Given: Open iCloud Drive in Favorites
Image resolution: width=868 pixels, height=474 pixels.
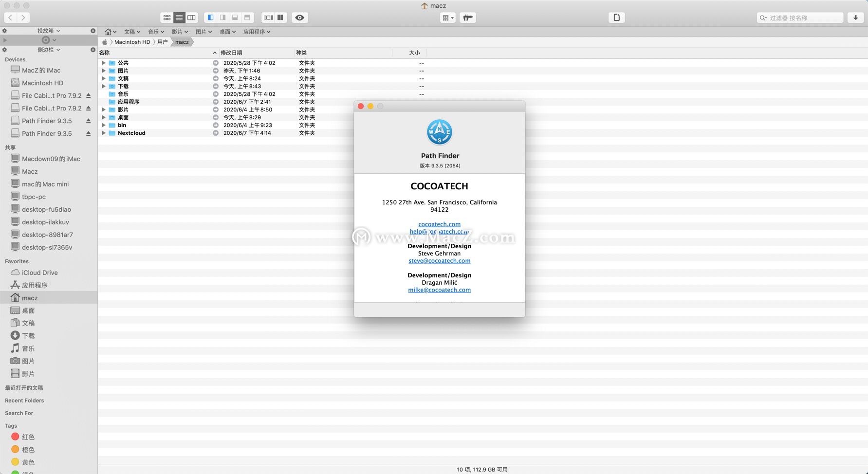Looking at the screenshot, I should pos(49,273).
